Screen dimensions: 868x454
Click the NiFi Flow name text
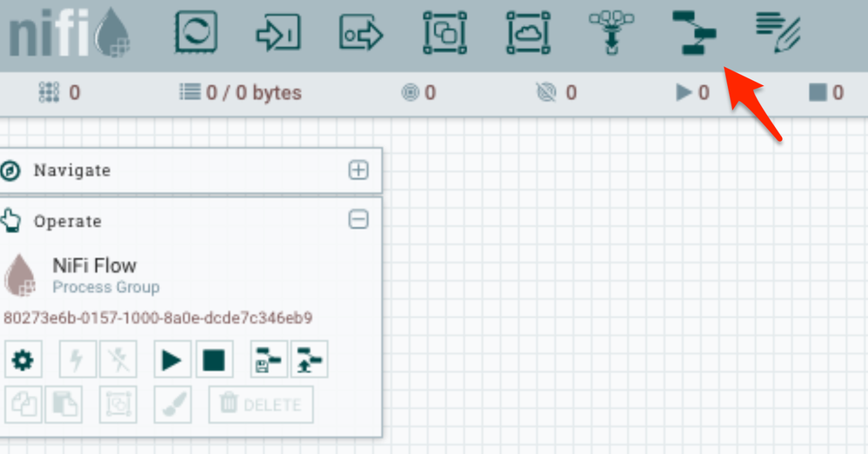point(95,266)
